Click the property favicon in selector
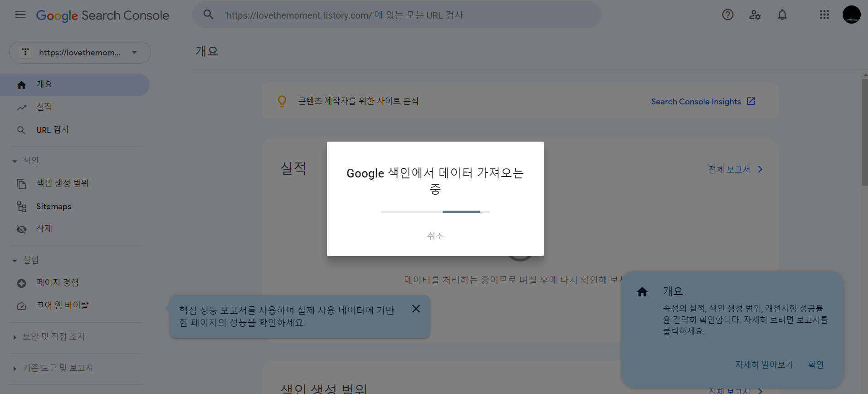 tap(25, 52)
